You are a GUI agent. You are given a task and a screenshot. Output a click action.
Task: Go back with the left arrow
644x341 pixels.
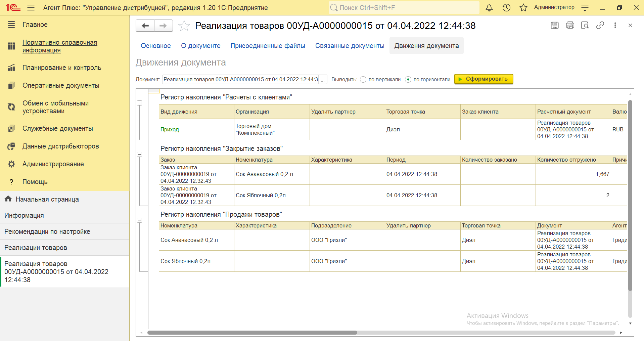(x=145, y=26)
